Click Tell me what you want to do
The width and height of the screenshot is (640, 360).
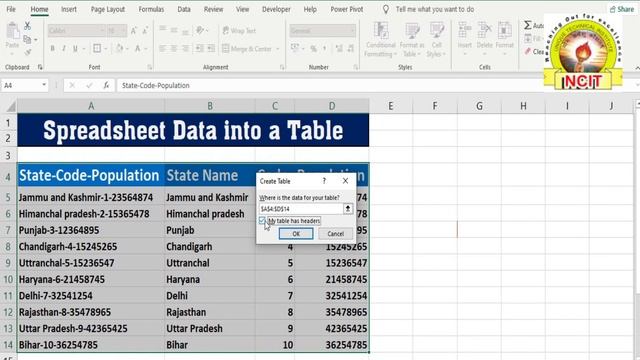[x=435, y=9]
